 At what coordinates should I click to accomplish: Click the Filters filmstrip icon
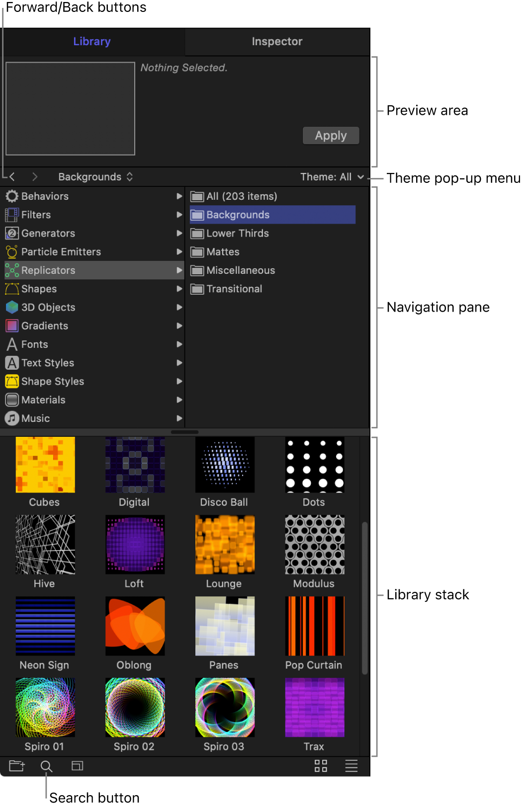tap(12, 215)
